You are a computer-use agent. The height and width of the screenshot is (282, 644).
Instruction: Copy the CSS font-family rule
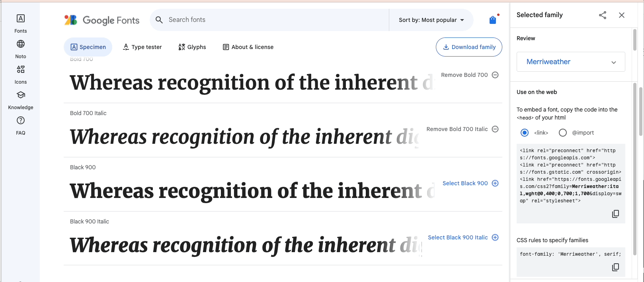point(615,267)
